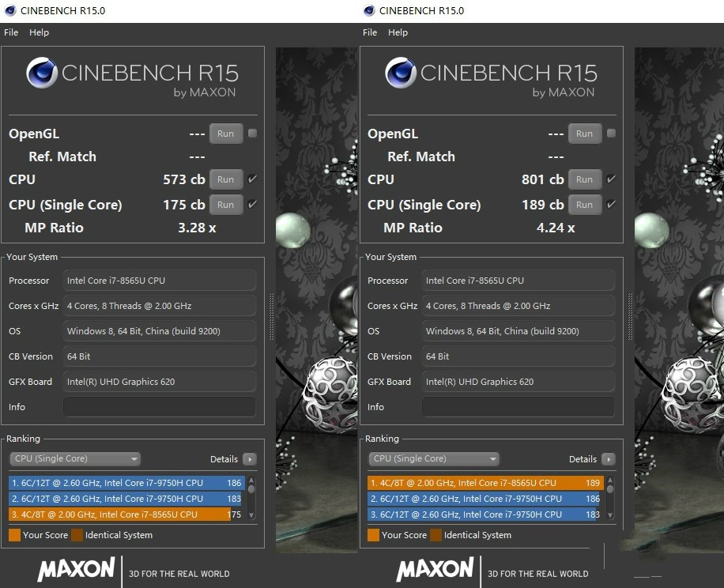The image size is (724, 588).
Task: Click the CB Version field, left window
Action: pyautogui.click(x=160, y=356)
